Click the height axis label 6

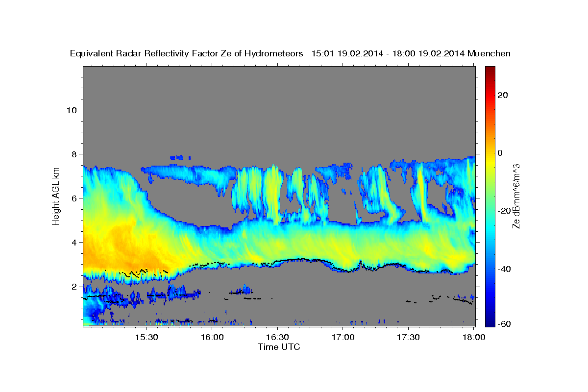click(74, 198)
